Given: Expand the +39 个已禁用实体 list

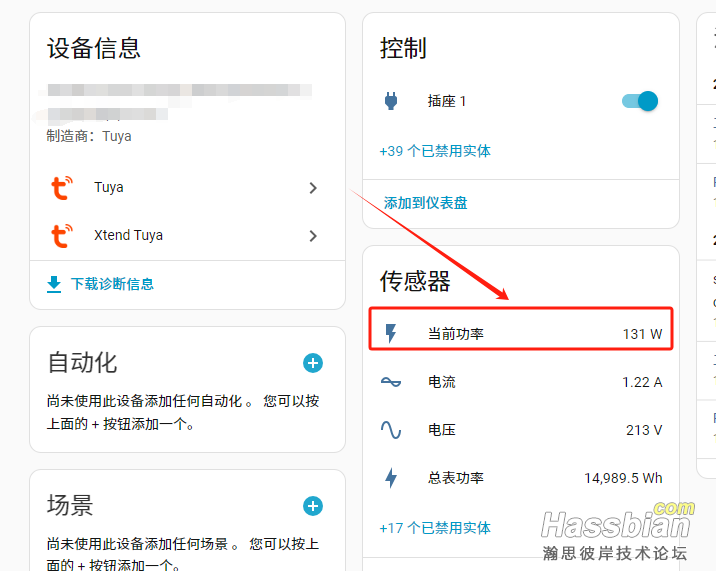Looking at the screenshot, I should [435, 151].
